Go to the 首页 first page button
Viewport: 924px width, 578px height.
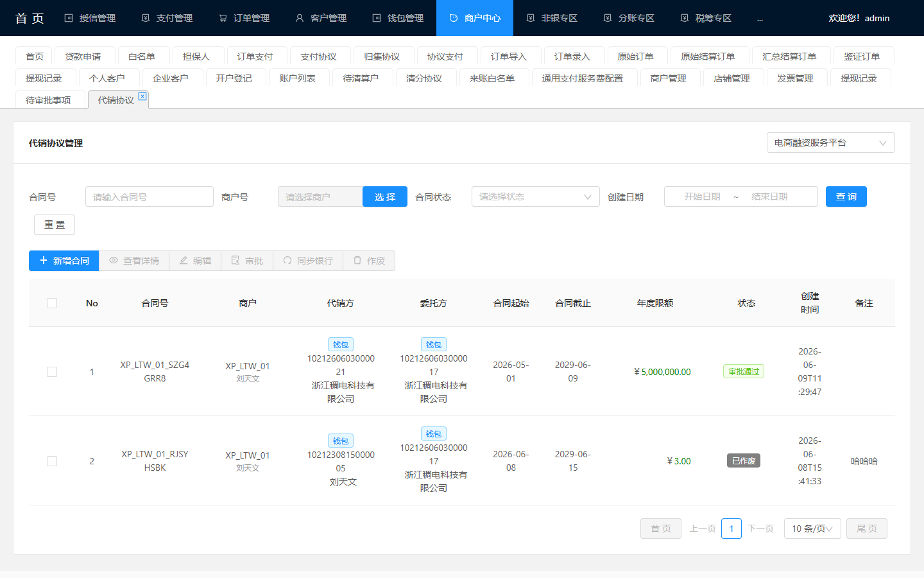[x=661, y=529]
